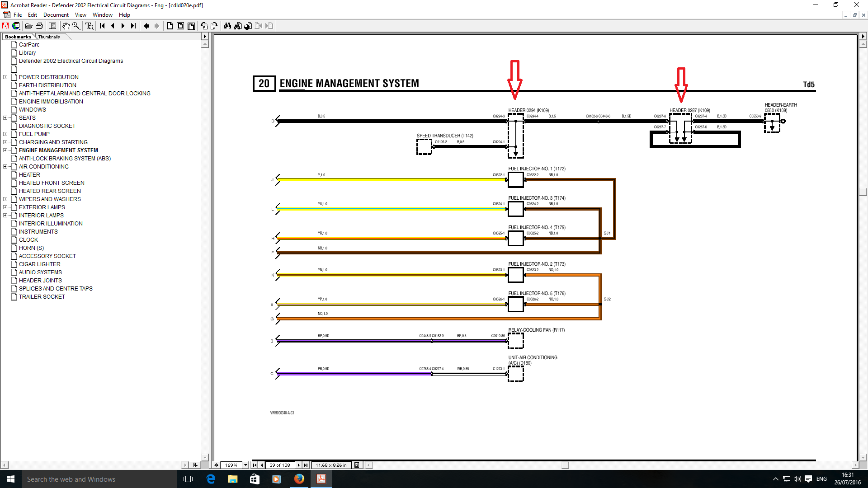The height and width of the screenshot is (488, 868).
Task: Rotate view counterclockwise icon
Action: (x=204, y=26)
